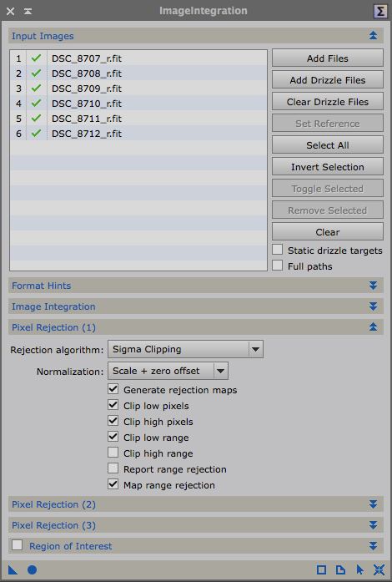Click the Image Integration section title
Image resolution: width=392 pixels, height=582 pixels.
click(53, 306)
